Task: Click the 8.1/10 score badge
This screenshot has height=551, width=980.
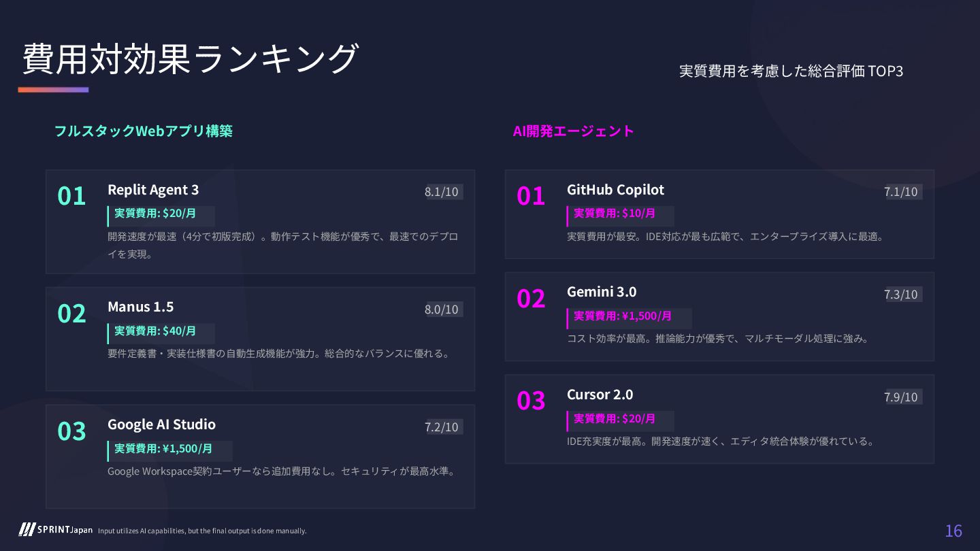Action: (x=442, y=192)
